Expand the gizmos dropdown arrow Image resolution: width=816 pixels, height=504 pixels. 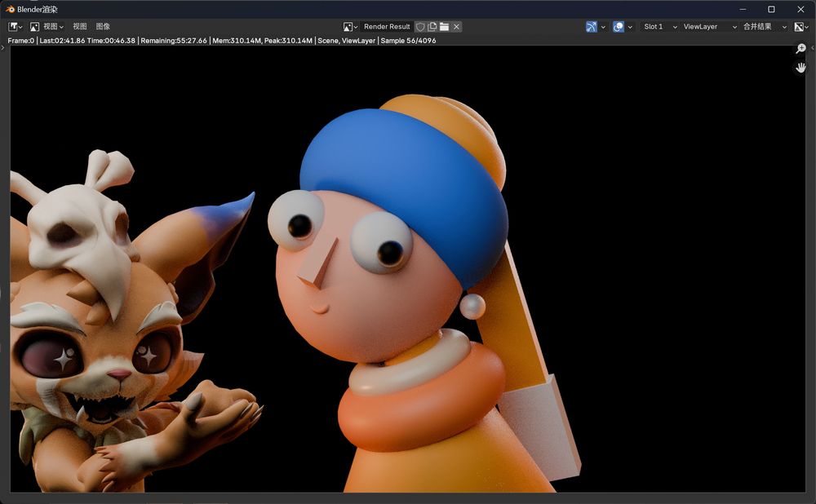tap(602, 26)
